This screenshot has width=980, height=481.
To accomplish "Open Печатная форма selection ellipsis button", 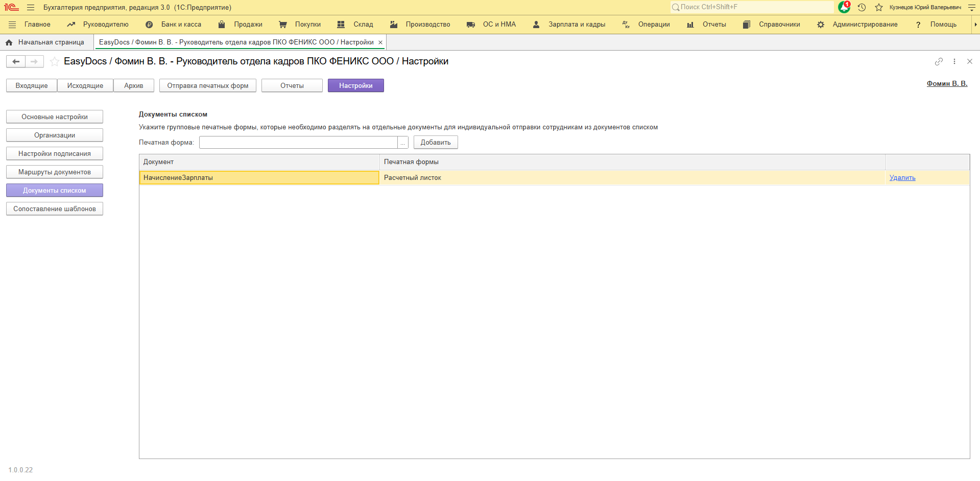I will pos(403,143).
